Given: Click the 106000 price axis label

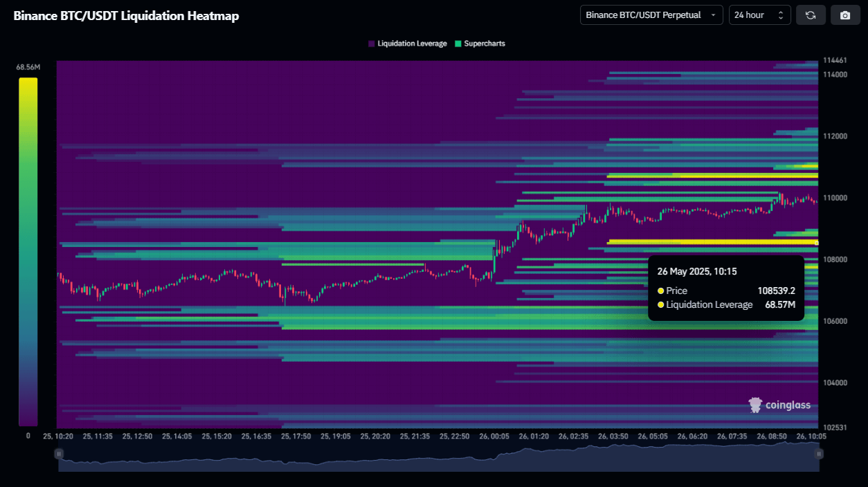Looking at the screenshot, I should 835,321.
